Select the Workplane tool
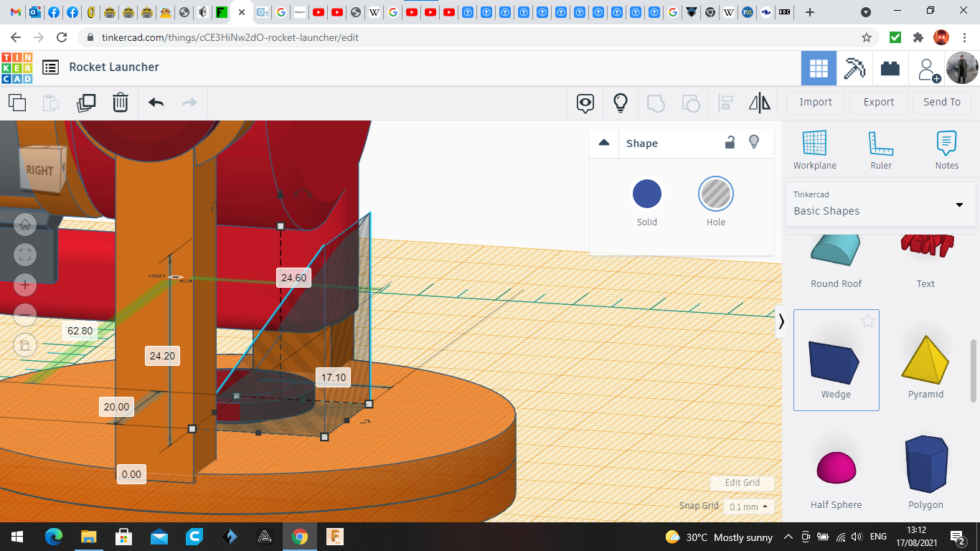 815,151
